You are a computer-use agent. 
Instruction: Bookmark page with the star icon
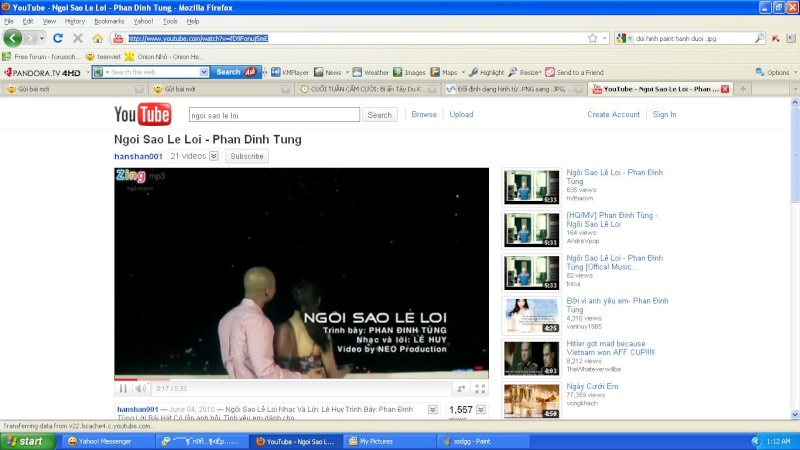592,38
